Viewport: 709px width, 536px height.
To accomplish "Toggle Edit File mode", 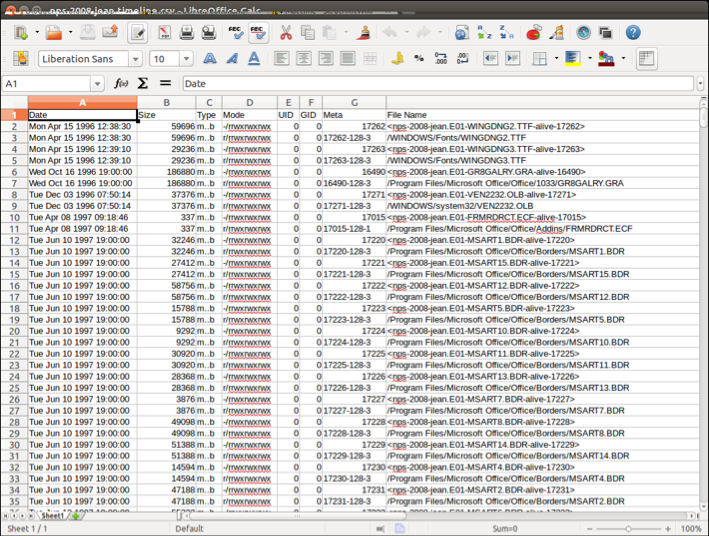I will pos(137,33).
